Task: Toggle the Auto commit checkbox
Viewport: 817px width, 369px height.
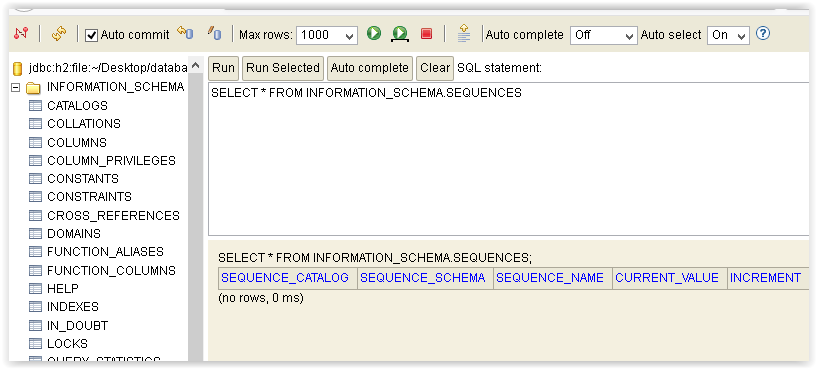Action: coord(92,35)
